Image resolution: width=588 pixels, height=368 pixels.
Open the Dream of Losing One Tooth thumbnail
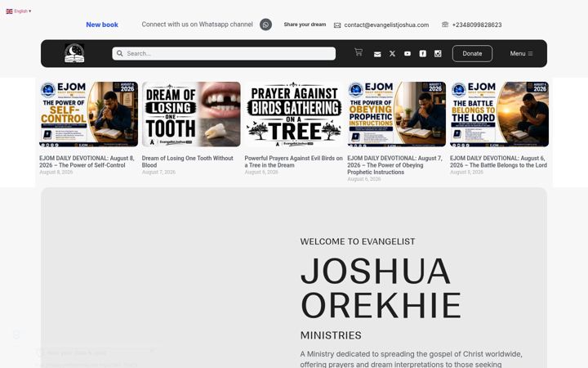pos(191,114)
